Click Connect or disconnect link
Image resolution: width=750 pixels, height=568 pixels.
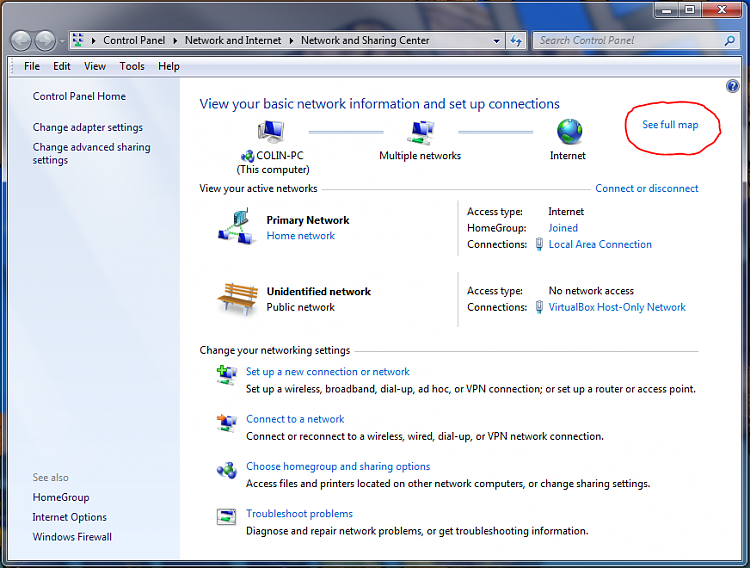[646, 189]
